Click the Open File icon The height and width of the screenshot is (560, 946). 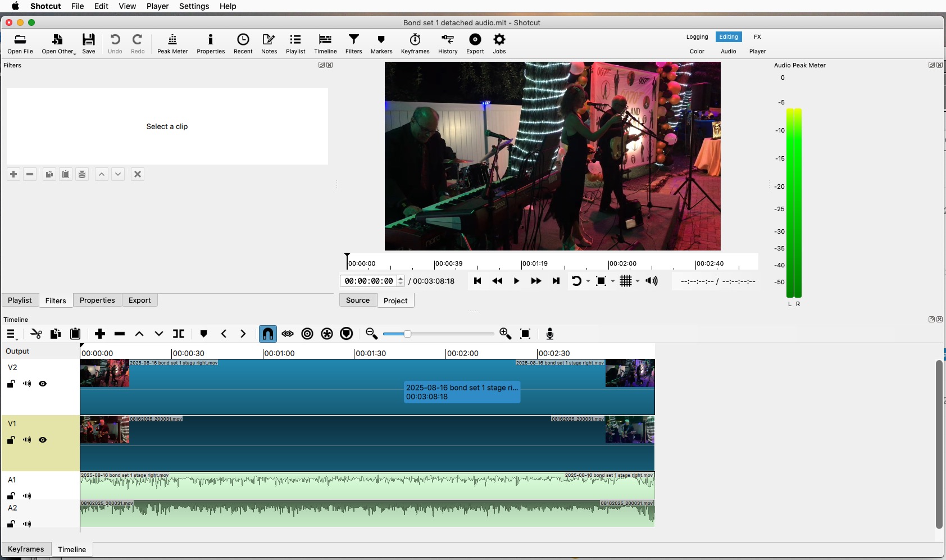pyautogui.click(x=20, y=44)
